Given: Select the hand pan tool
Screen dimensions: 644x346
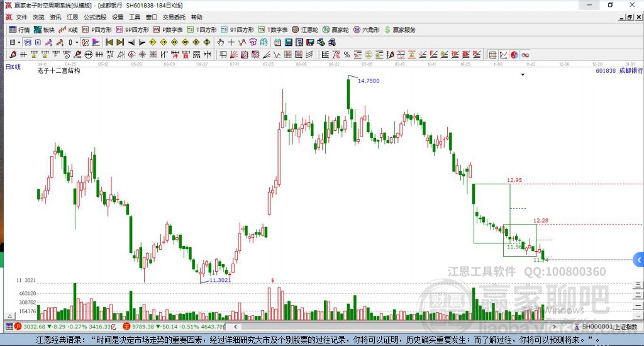Looking at the screenshot, I should (x=221, y=42).
